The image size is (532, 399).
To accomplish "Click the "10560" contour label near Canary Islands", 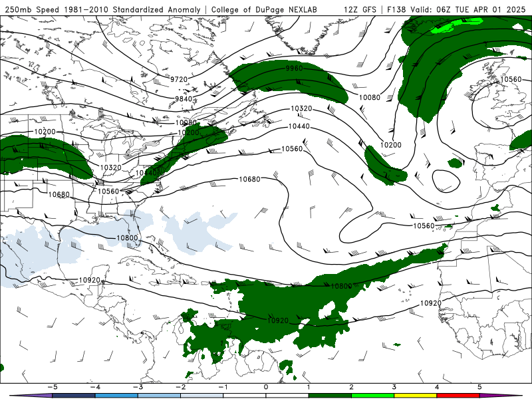I will point(424,226).
